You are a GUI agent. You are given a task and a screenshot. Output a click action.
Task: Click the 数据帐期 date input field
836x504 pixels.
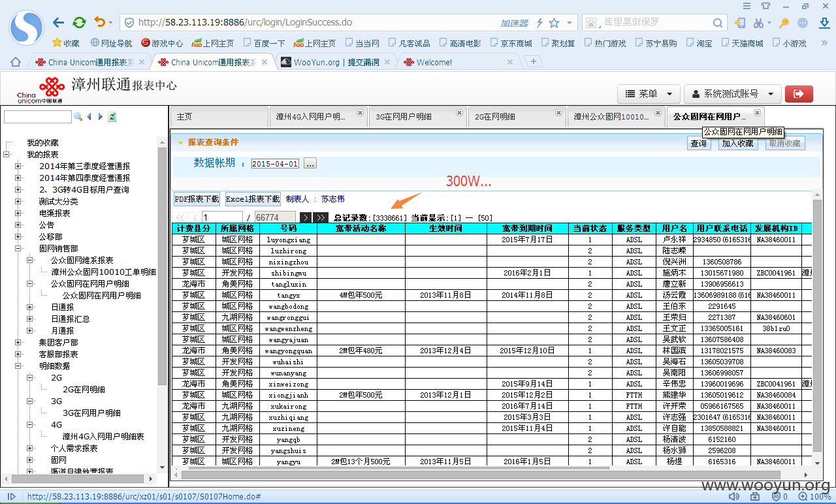pos(275,164)
